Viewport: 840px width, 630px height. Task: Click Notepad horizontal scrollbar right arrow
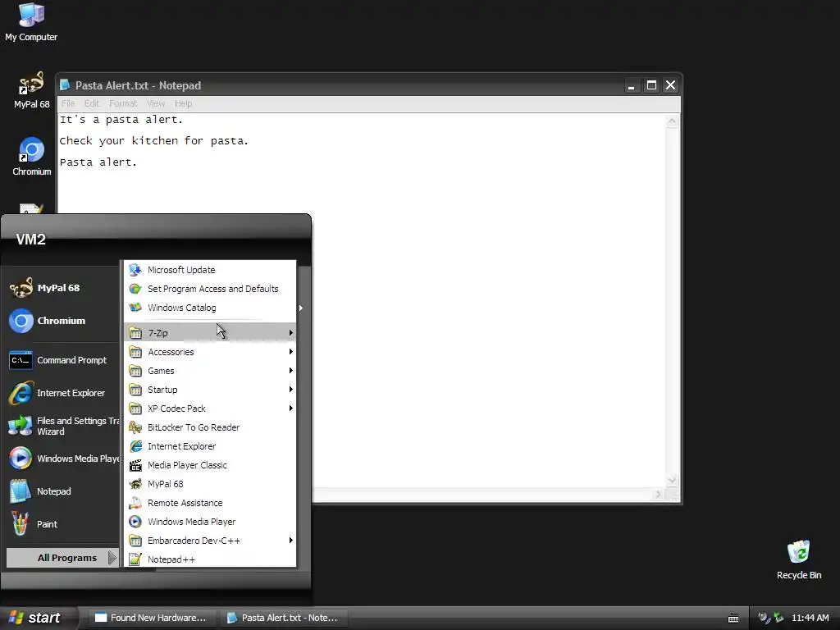click(659, 495)
